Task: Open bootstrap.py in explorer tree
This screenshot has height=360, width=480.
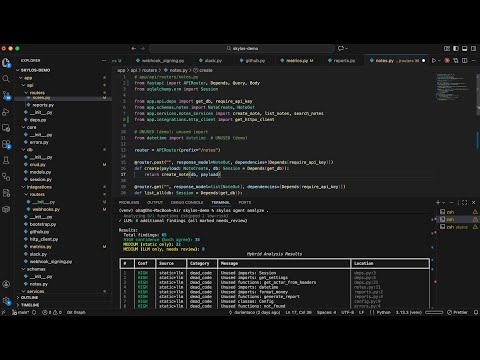Action: 43,224
